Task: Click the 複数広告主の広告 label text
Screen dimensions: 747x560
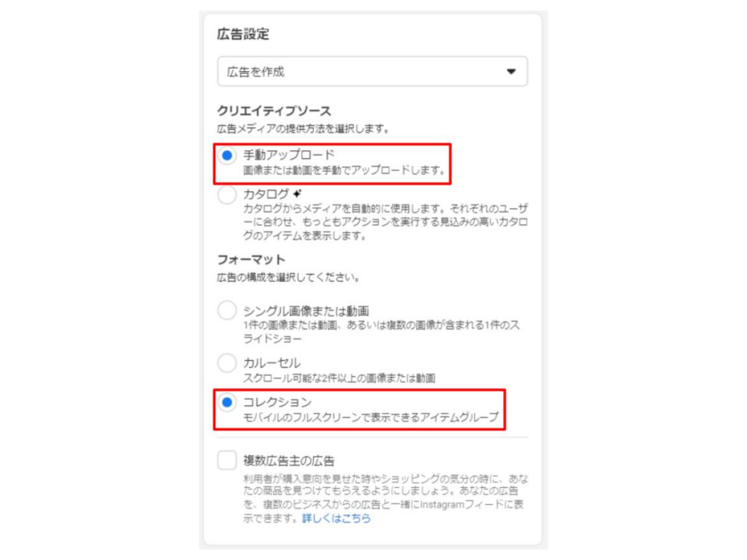Action: pyautogui.click(x=289, y=460)
